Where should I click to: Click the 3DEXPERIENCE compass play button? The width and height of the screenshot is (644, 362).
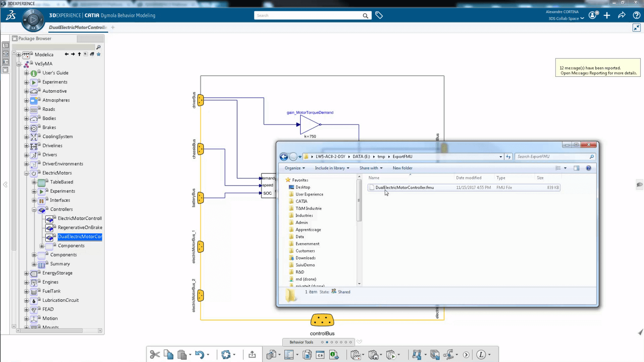click(x=33, y=20)
